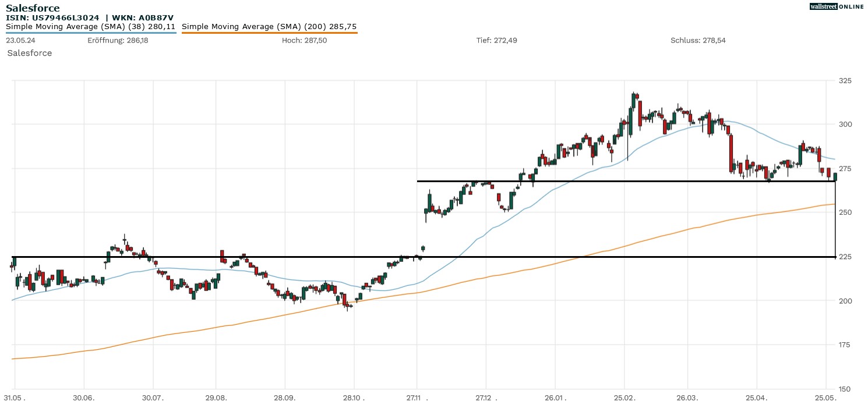Screen dimensions: 868x401
Task: Click the Hoch: 287,50 value
Action: click(x=304, y=40)
